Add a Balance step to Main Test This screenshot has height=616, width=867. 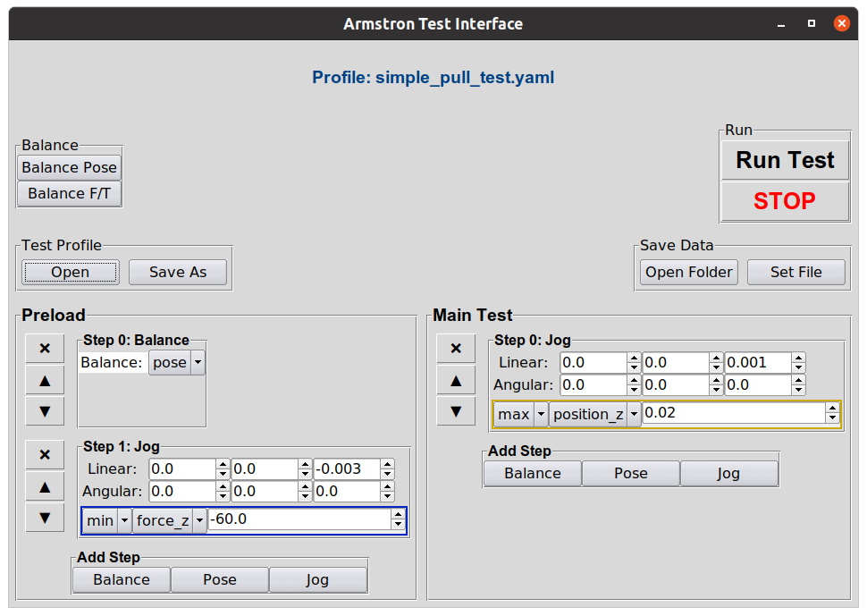[x=533, y=473]
